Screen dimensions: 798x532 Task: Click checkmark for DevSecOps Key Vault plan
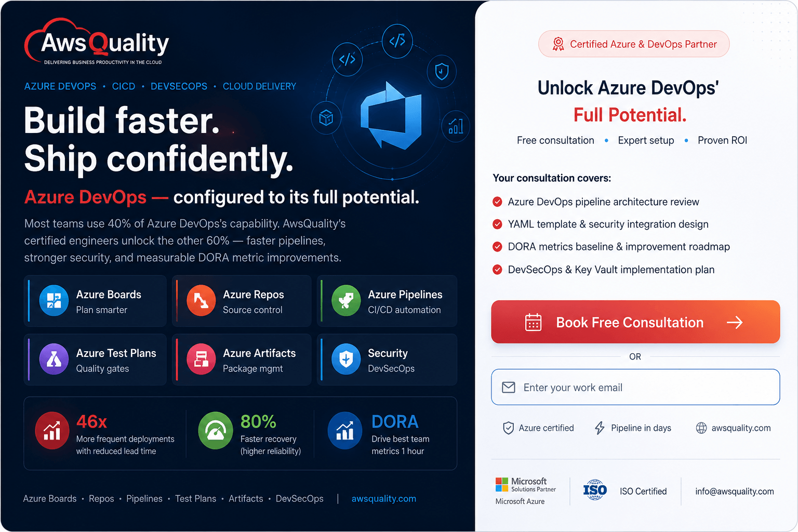pyautogui.click(x=497, y=270)
